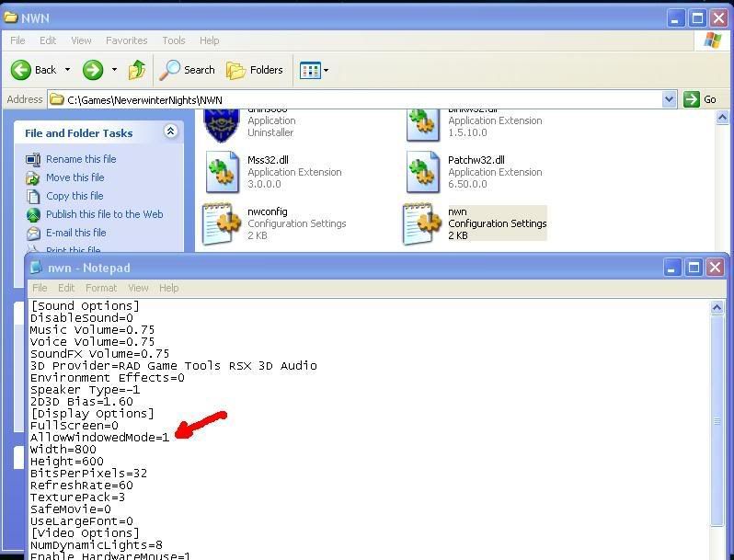The width and height of the screenshot is (734, 560).
Task: Click the Notepad title bar icon
Action: pyautogui.click(x=37, y=268)
